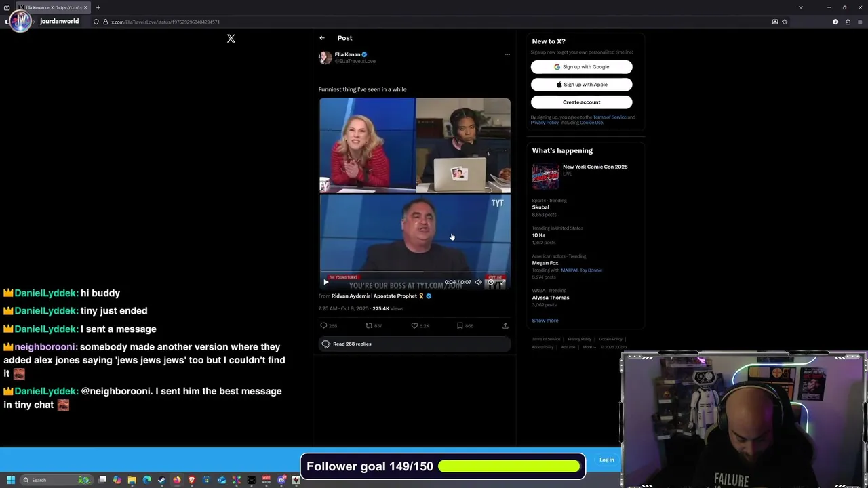This screenshot has width=868, height=488.
Task: Click Read 268 replies
Action: [x=415, y=344]
